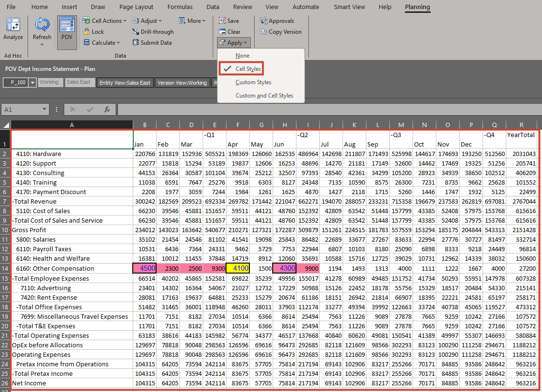Click pink cell with value 4500
Viewport: 542px width, 392px height.
145,268
